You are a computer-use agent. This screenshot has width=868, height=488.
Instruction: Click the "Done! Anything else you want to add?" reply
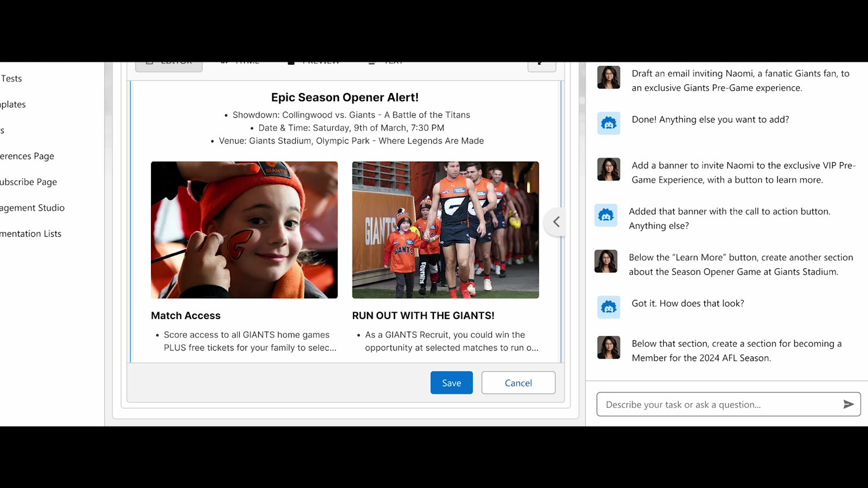(710, 120)
